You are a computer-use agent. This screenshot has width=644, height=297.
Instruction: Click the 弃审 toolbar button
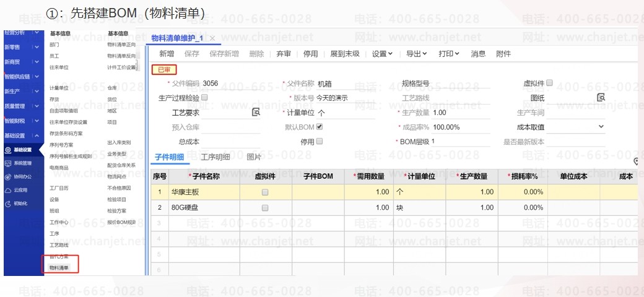click(x=284, y=54)
